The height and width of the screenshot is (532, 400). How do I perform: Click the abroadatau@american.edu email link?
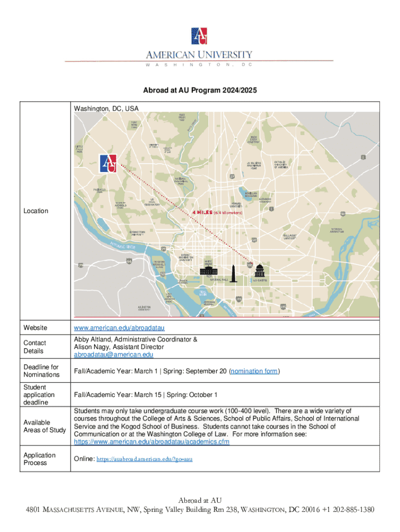click(x=114, y=355)
